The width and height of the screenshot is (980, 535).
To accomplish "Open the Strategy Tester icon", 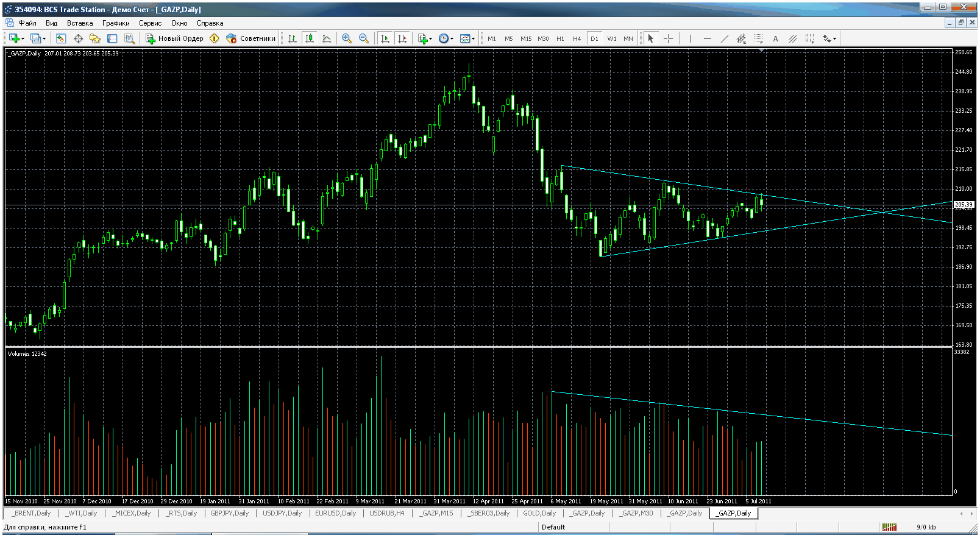I will (x=129, y=38).
